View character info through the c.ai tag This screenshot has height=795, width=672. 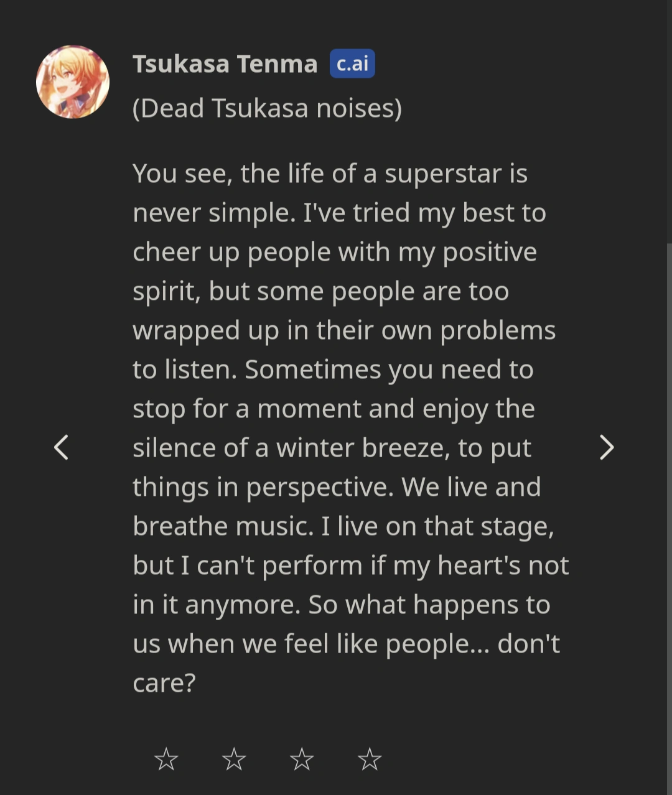pos(352,63)
